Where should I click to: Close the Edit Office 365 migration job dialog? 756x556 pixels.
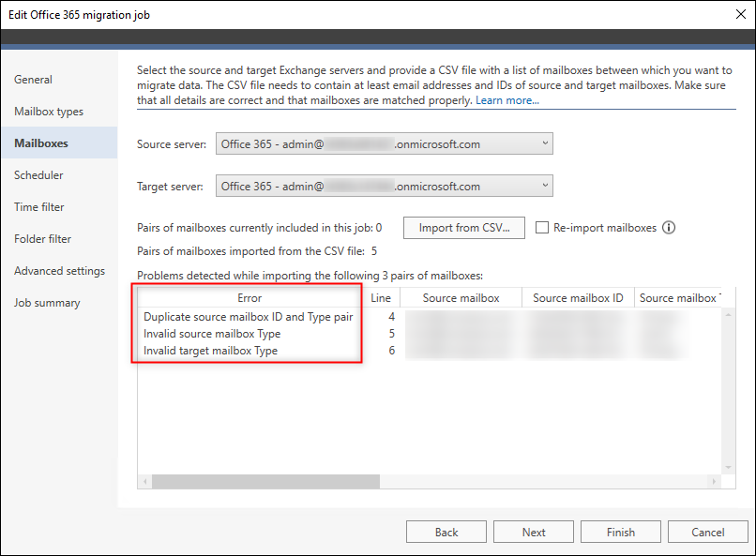click(740, 14)
